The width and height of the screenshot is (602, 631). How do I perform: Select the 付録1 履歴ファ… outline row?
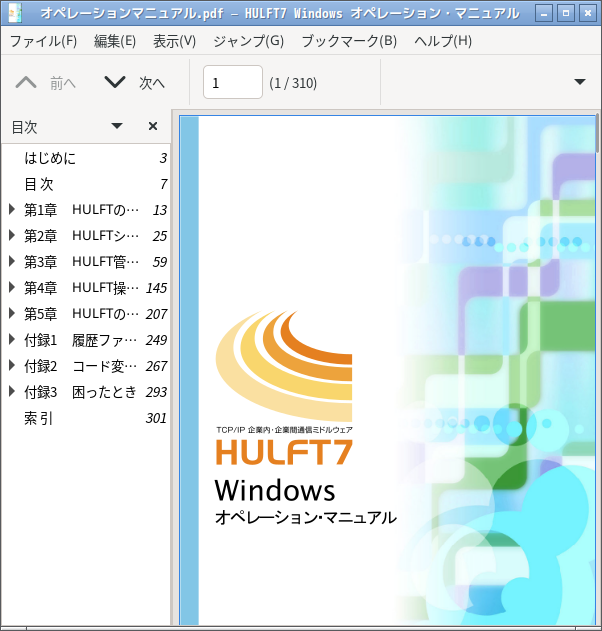click(85, 340)
